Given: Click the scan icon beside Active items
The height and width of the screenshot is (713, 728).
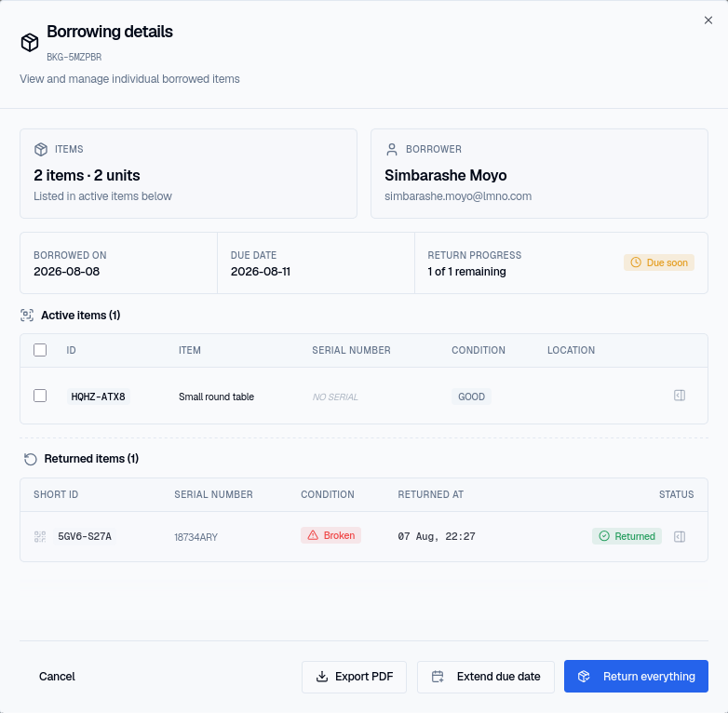Looking at the screenshot, I should pyautogui.click(x=27, y=316).
